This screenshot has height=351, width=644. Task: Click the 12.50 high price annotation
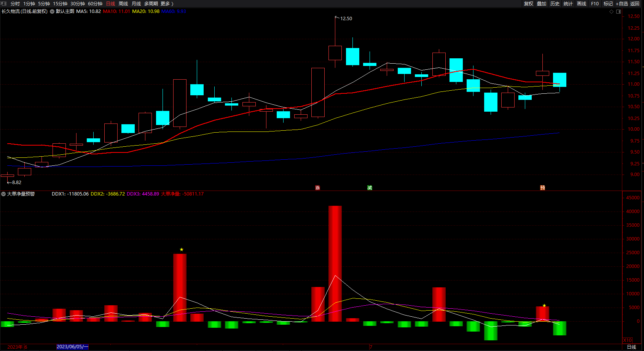click(x=346, y=19)
